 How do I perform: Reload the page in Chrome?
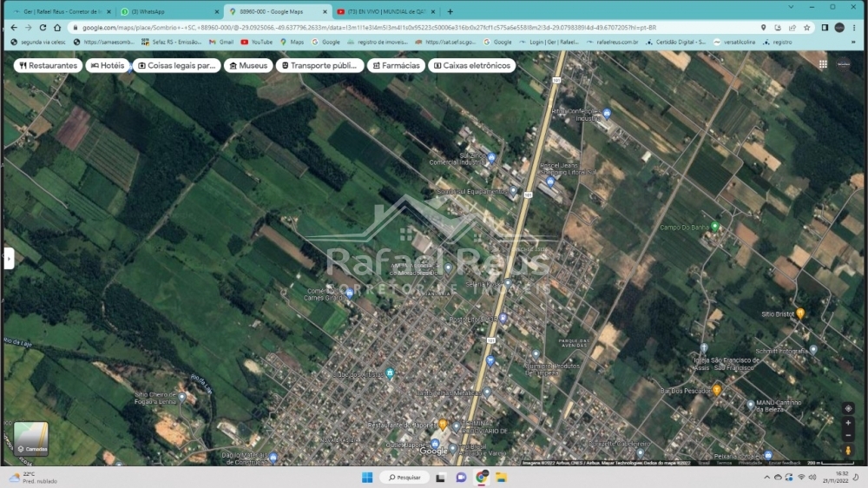[x=44, y=27]
